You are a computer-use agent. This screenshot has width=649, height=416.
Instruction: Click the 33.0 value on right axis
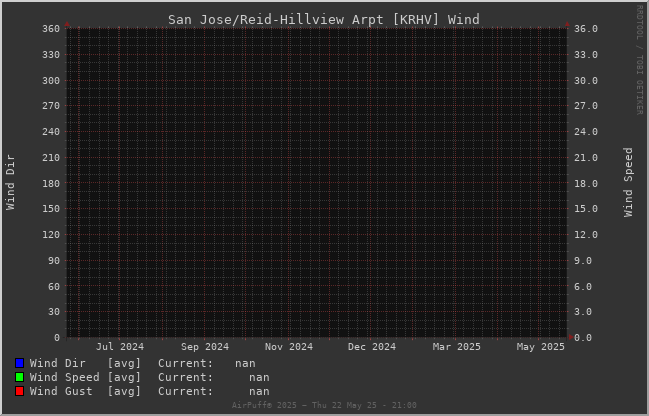pyautogui.click(x=586, y=55)
